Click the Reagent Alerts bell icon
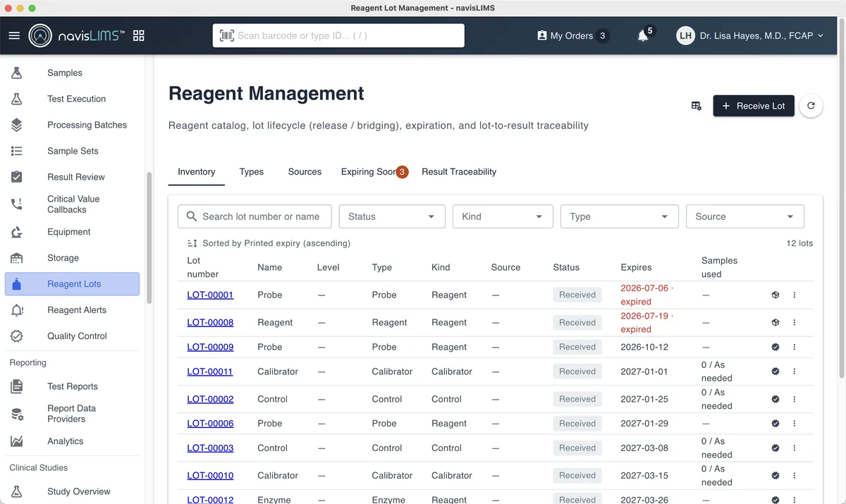Screen dimensions: 846x504 [17, 310]
